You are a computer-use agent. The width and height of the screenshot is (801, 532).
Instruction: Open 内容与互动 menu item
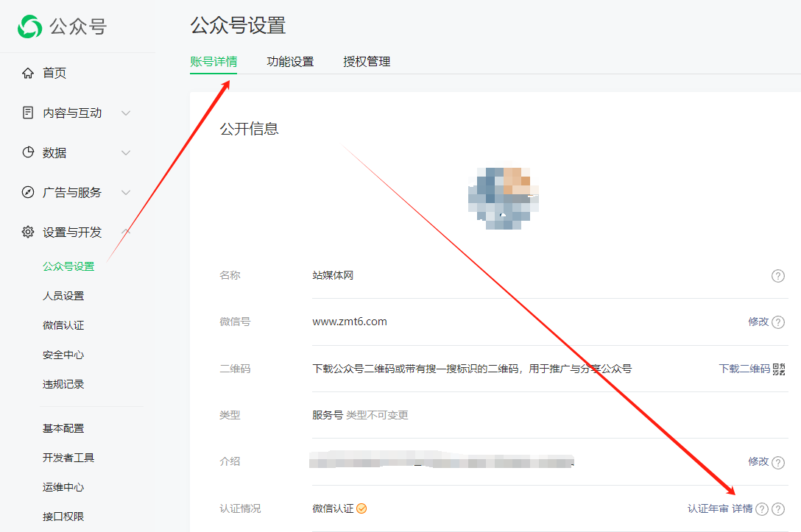(72, 113)
